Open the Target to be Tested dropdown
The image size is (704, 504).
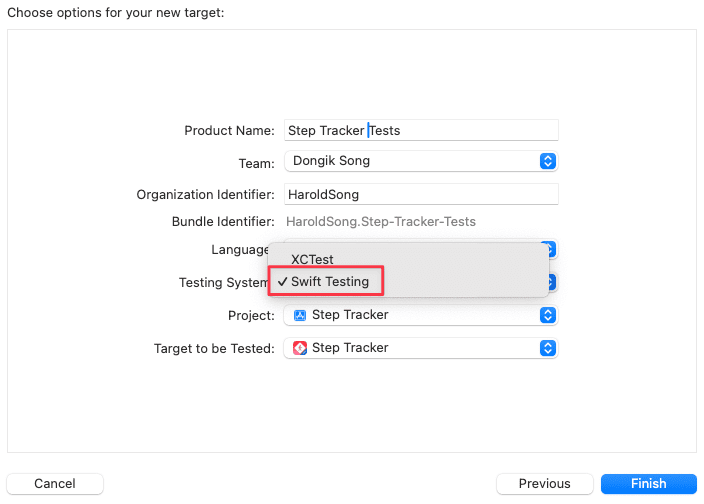tap(421, 348)
